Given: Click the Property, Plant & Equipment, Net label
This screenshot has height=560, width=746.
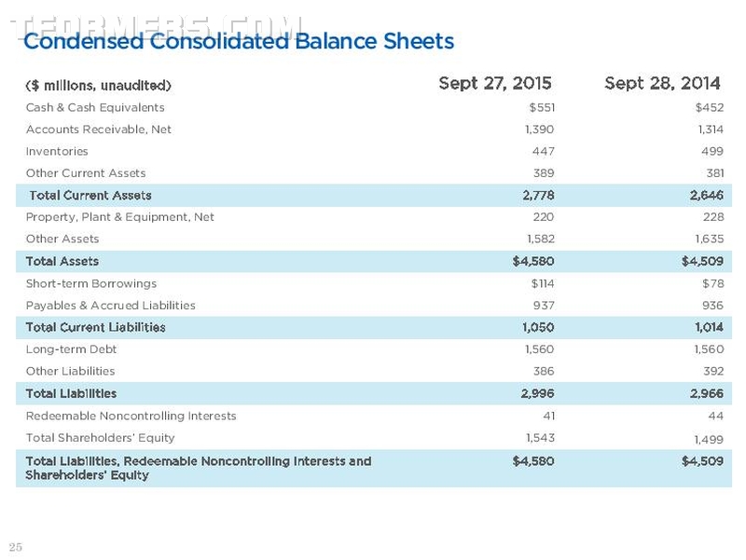Looking at the screenshot, I should [x=120, y=217].
